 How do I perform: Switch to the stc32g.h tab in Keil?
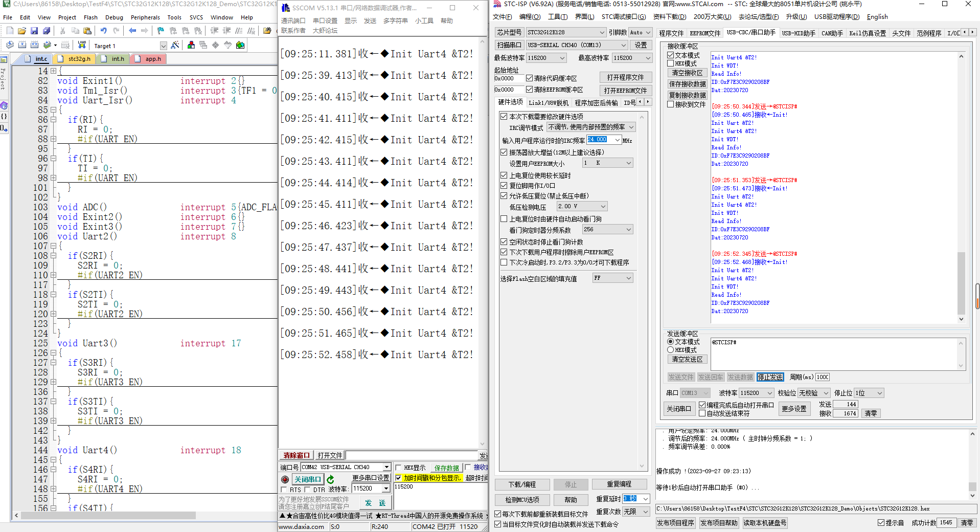tap(74, 59)
